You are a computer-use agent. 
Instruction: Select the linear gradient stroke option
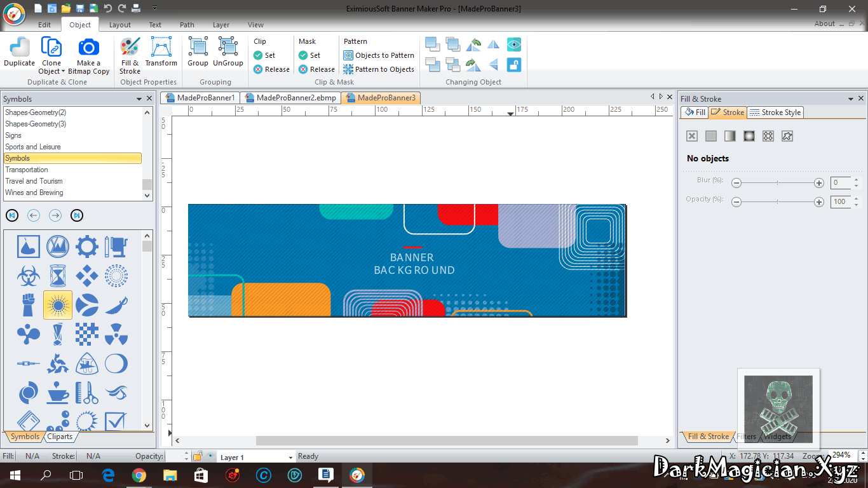tap(730, 136)
